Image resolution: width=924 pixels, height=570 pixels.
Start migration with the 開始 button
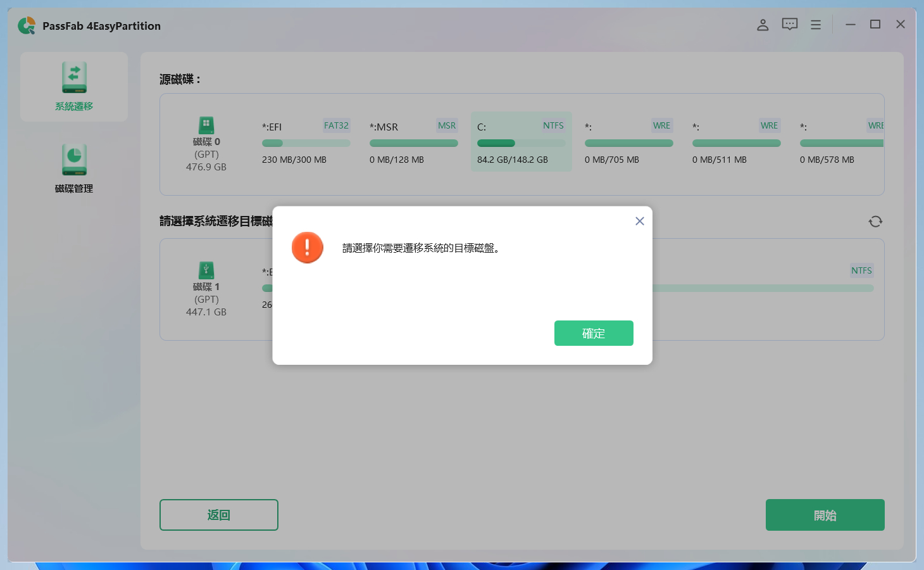(825, 515)
